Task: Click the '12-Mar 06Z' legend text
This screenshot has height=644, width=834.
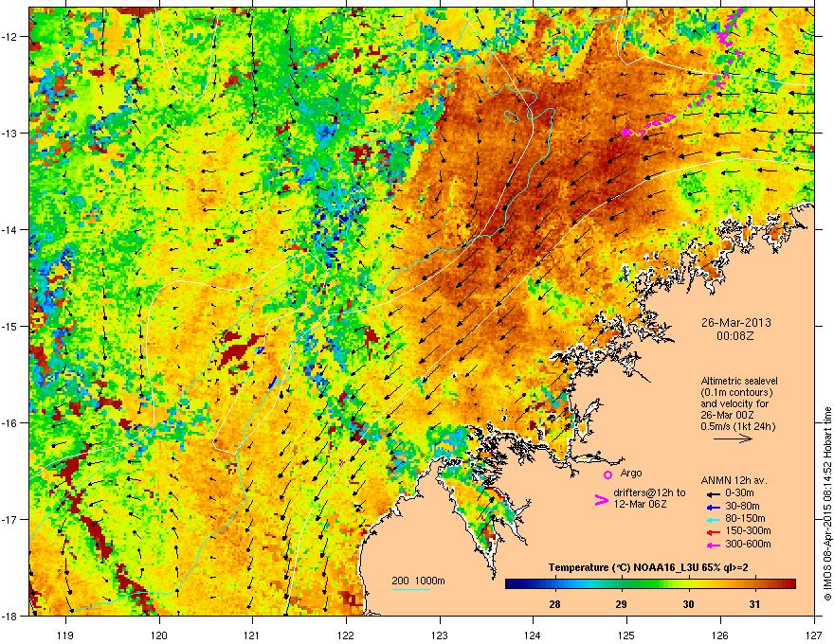Action: click(x=640, y=504)
